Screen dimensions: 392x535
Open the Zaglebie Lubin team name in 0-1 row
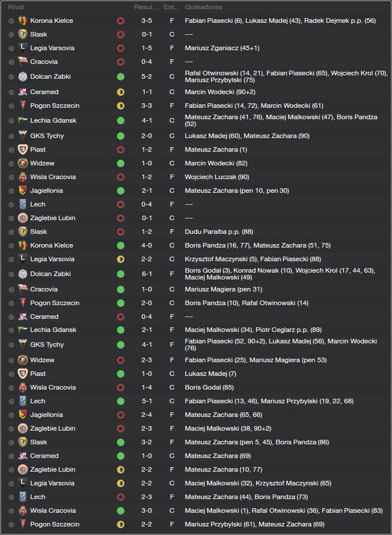(52, 218)
